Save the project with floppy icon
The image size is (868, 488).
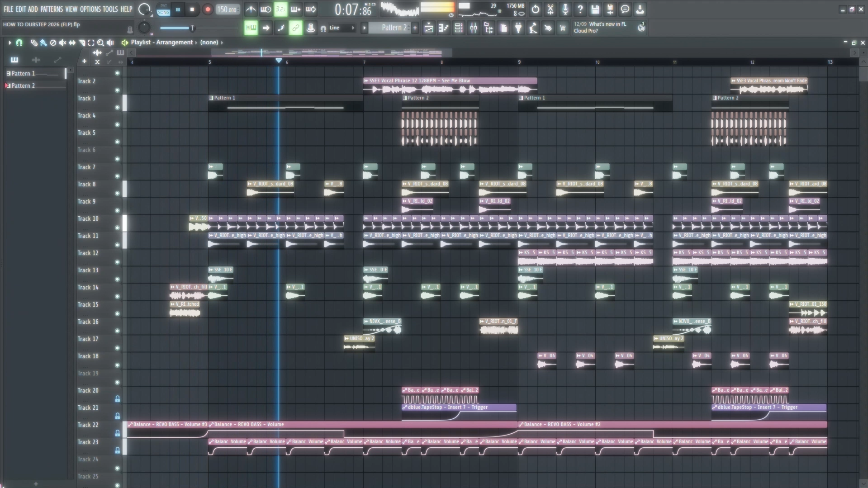point(595,9)
